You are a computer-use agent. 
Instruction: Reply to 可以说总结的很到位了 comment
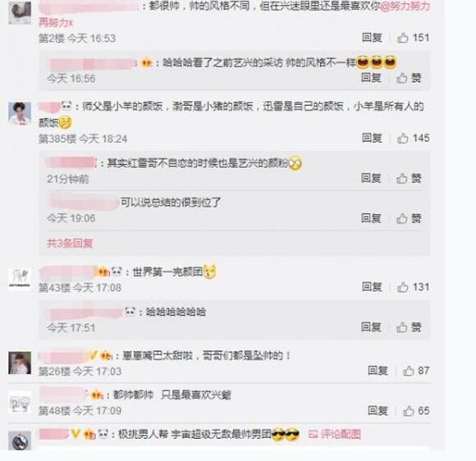(x=371, y=218)
